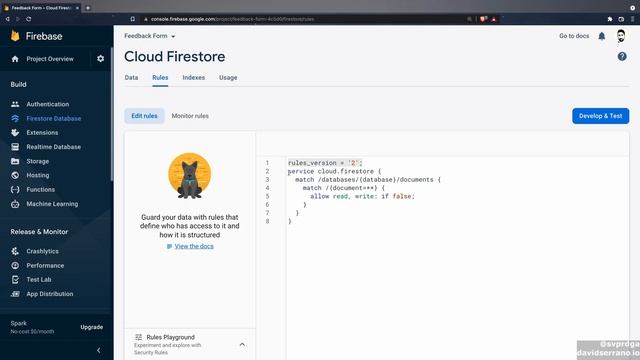Image resolution: width=640 pixels, height=360 pixels.
Task: Close the Feedback Form browser tab
Action: tap(77, 8)
